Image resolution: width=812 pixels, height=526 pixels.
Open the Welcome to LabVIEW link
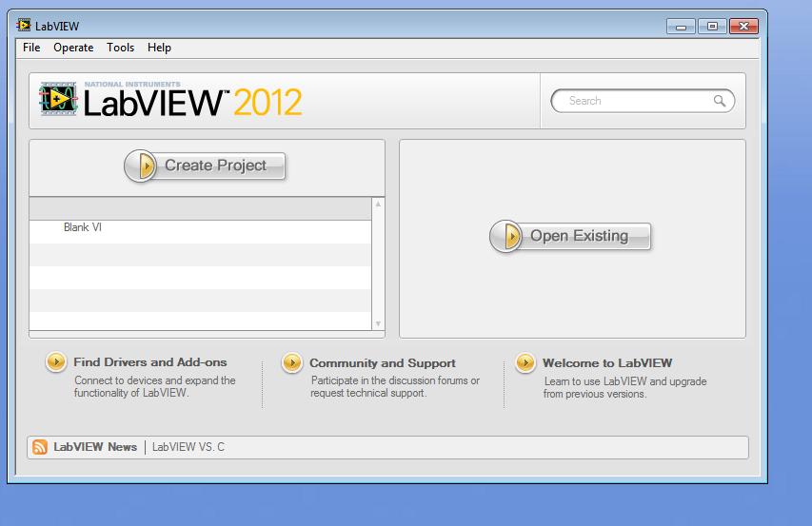pyautogui.click(x=607, y=363)
